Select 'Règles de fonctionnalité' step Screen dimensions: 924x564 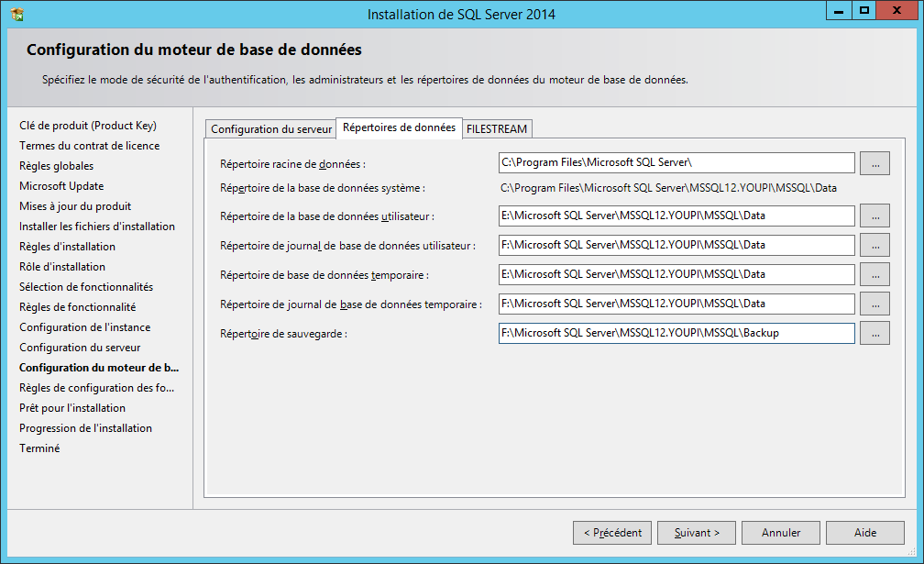tap(78, 307)
